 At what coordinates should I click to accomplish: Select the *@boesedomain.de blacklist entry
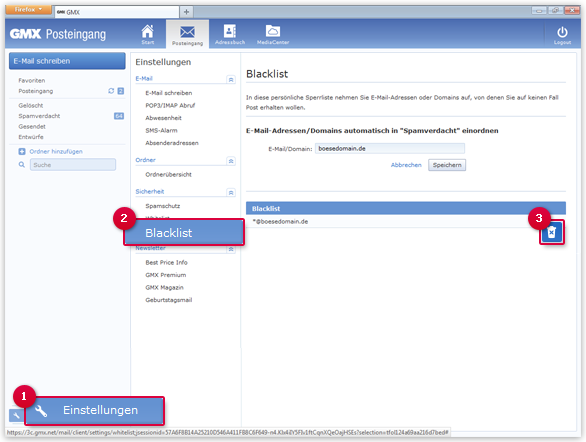tap(280, 222)
